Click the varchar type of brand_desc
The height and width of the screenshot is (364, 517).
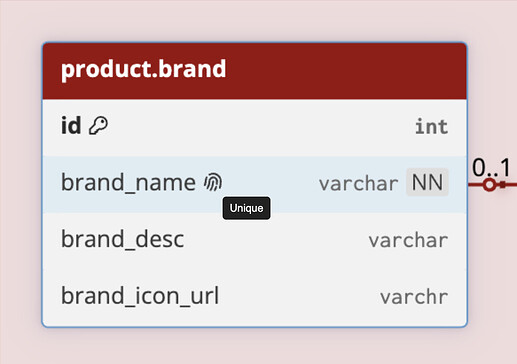(408, 240)
